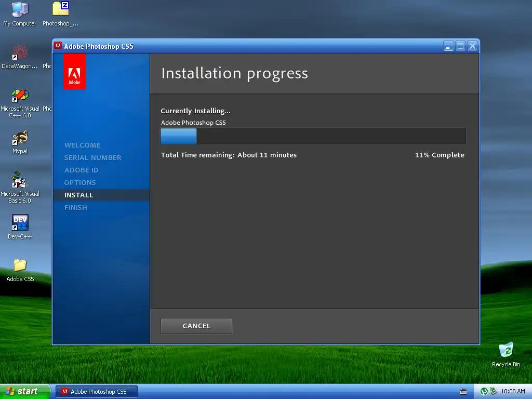Click the OPTIONS step in the sidebar
The width and height of the screenshot is (532, 399).
[80, 182]
